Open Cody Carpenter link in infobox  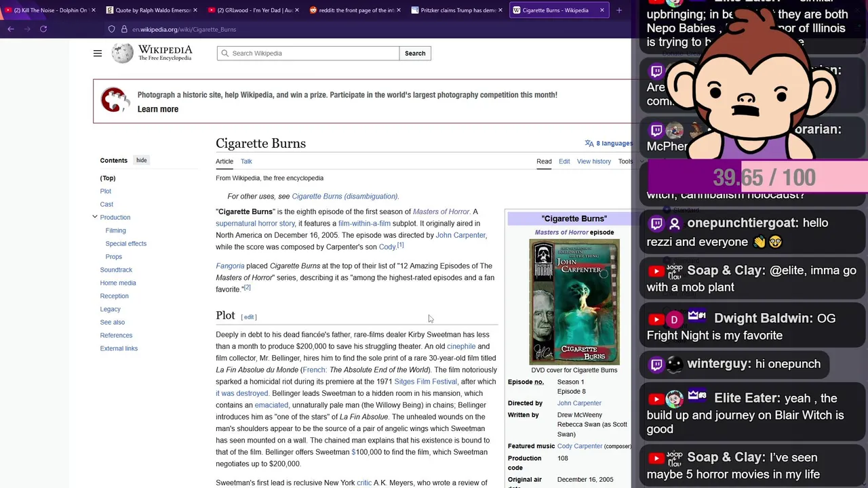580,446
